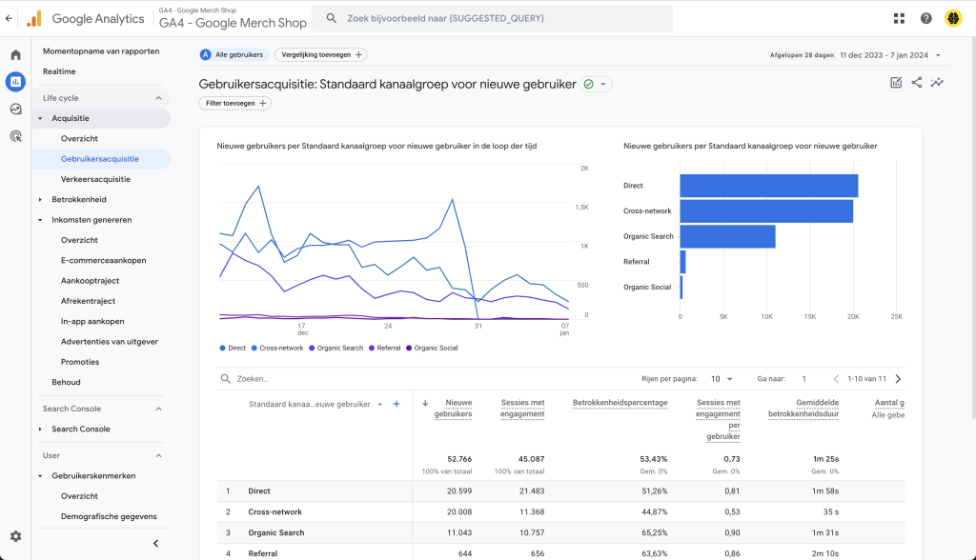Toggle Organic Search series in chart legend
Image resolution: width=976 pixels, height=560 pixels.
pyautogui.click(x=335, y=348)
